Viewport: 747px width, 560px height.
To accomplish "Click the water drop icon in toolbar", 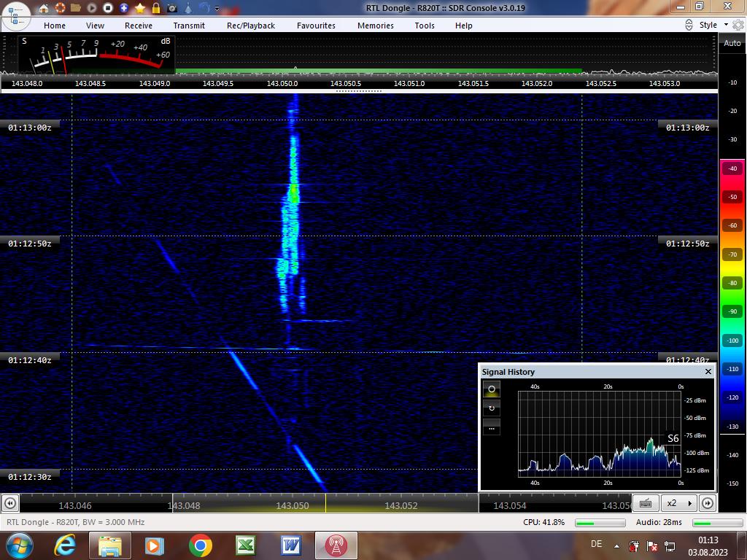I will [188, 8].
